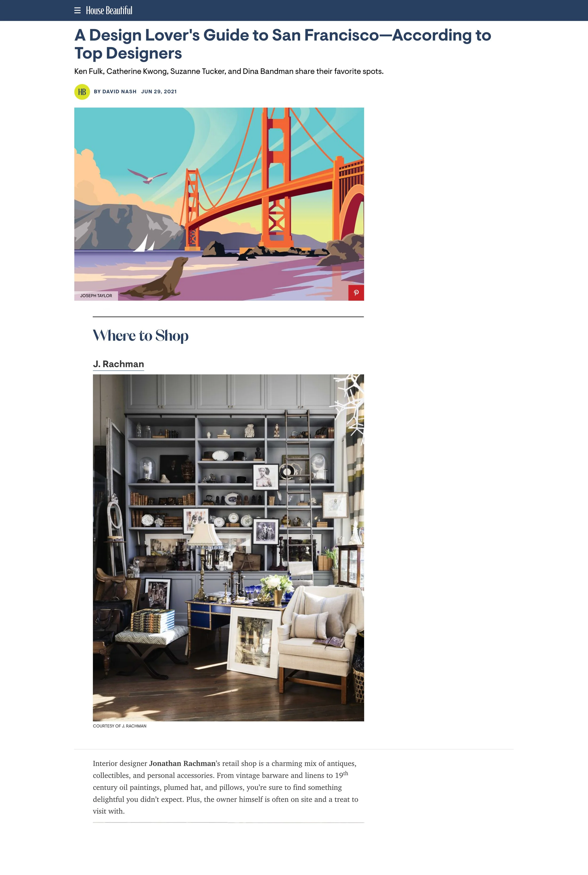Click the rolling ladder in the shop photo

298,491
